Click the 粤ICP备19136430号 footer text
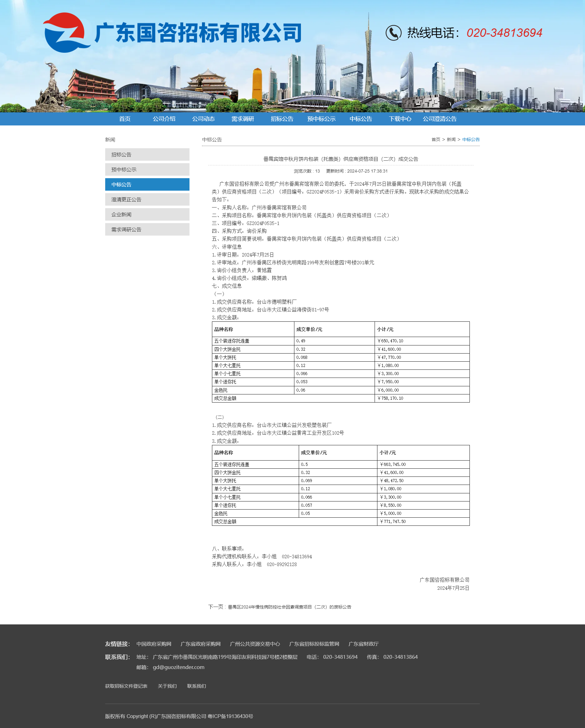Screen dimensions: 585x728 230,716
